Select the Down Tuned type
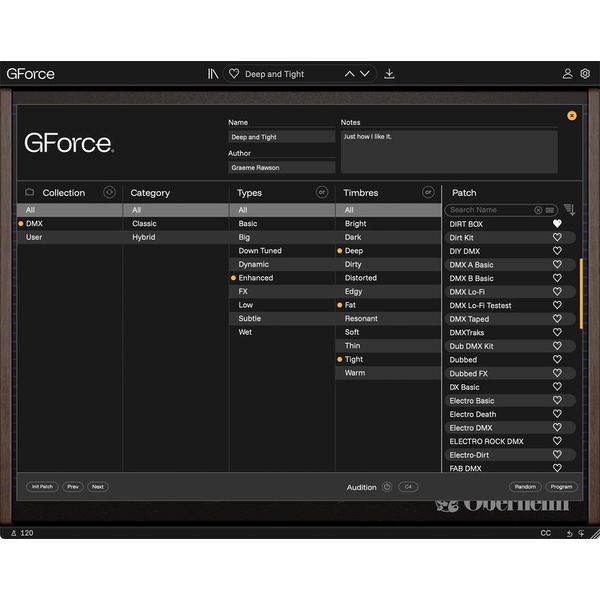The height and width of the screenshot is (600, 600). pos(282,251)
